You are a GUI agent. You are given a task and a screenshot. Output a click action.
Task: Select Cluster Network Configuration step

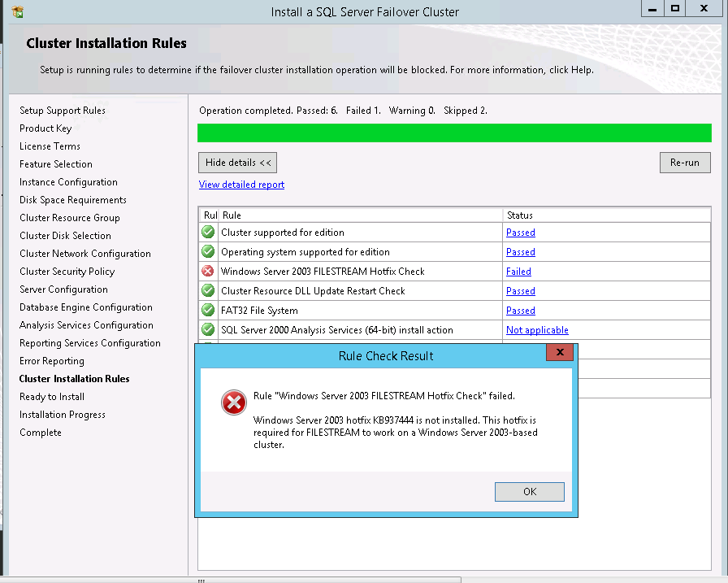pyautogui.click(x=85, y=254)
